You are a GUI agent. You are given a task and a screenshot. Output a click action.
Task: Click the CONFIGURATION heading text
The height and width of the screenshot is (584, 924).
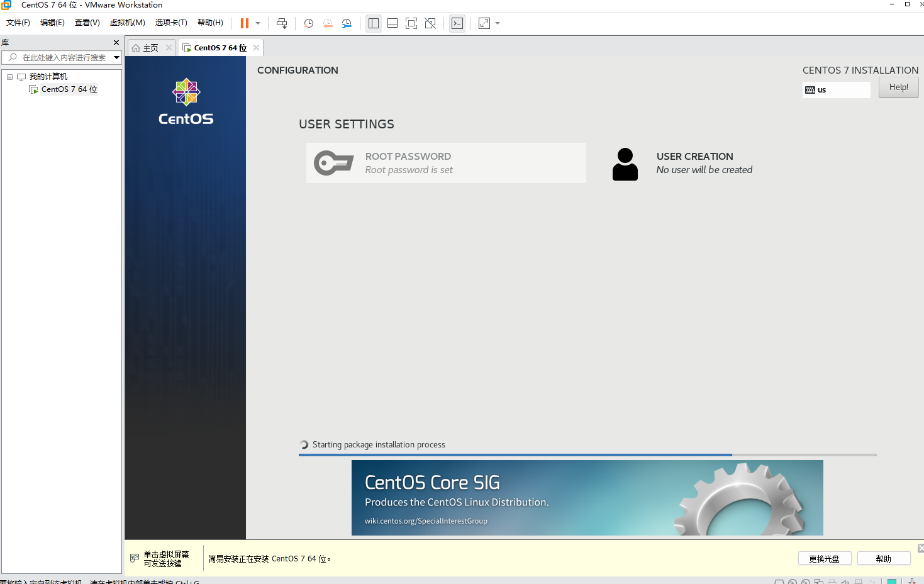coord(298,70)
